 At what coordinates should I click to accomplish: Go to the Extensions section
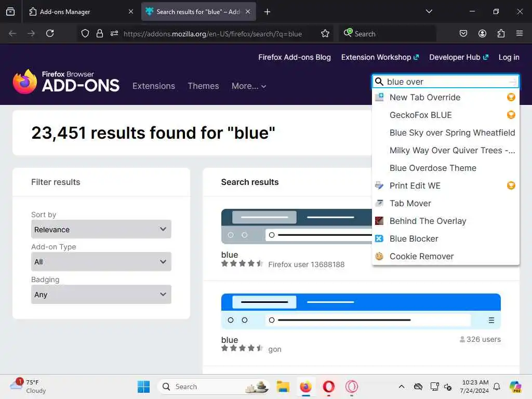tap(154, 86)
